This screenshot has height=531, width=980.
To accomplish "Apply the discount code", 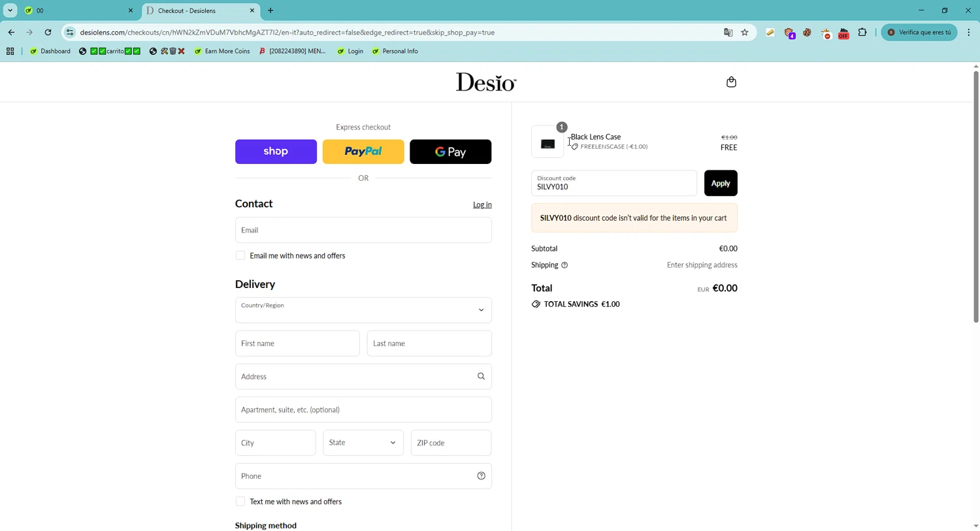I will (721, 184).
